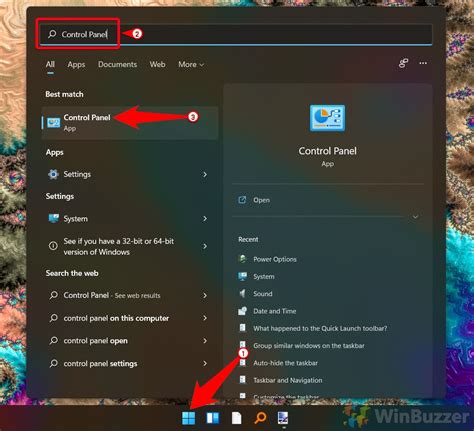
Task: Open the three-dots more options menu
Action: click(423, 63)
